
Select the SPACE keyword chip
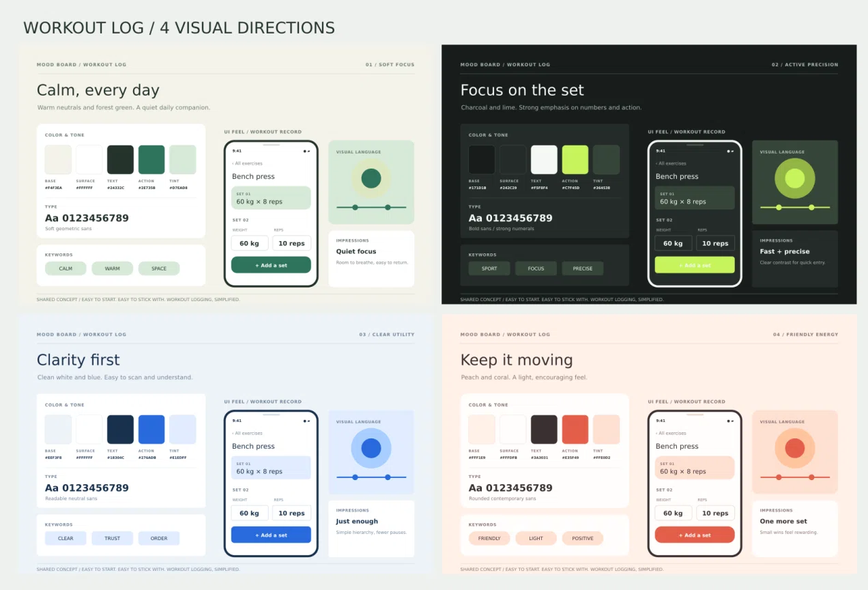[x=159, y=268]
